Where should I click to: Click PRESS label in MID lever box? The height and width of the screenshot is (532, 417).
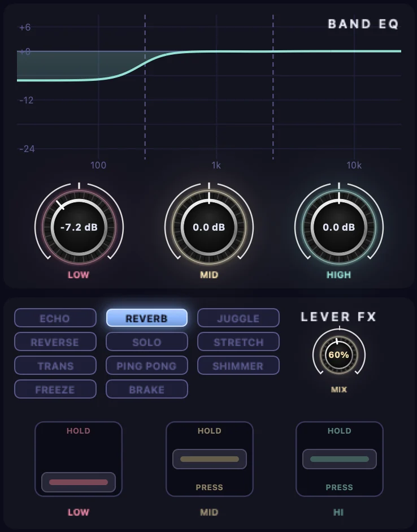pyautogui.click(x=210, y=487)
